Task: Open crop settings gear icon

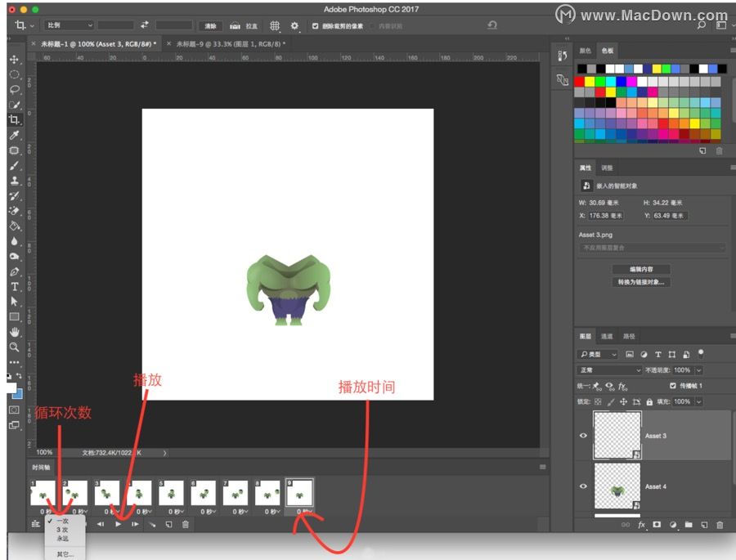Action: click(x=294, y=26)
